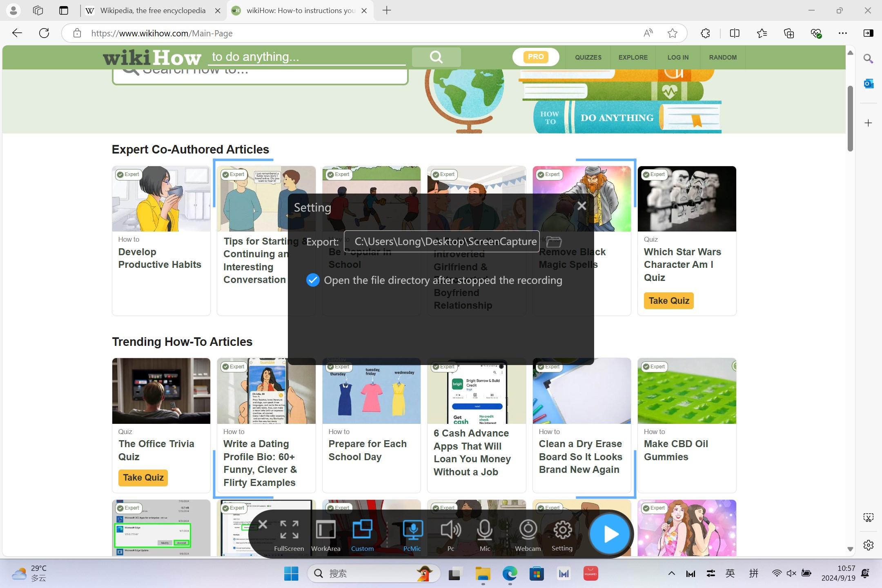Toggle Pc speaker audio recording
Viewport: 882px width, 588px height.
click(x=451, y=535)
